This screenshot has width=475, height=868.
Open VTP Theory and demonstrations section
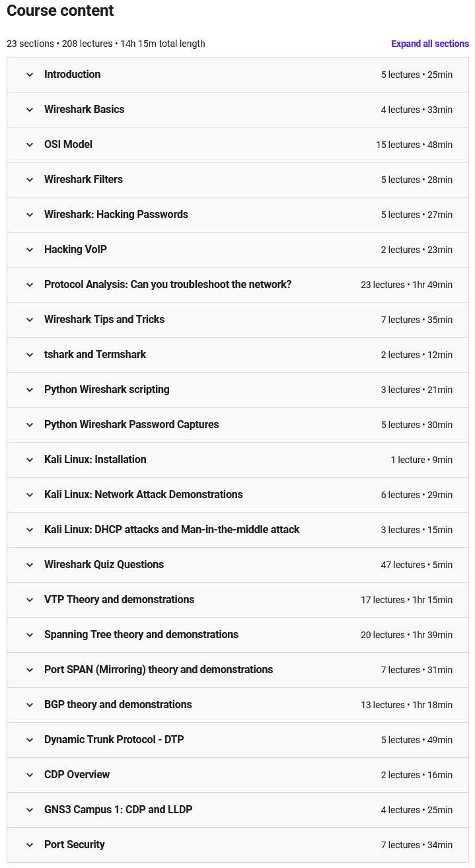[120, 600]
